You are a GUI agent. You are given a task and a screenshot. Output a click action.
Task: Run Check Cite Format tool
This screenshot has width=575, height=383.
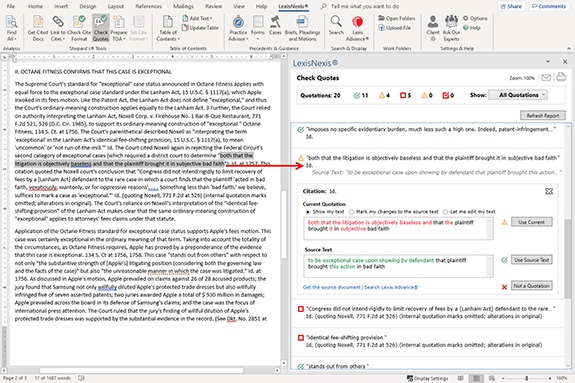click(79, 29)
